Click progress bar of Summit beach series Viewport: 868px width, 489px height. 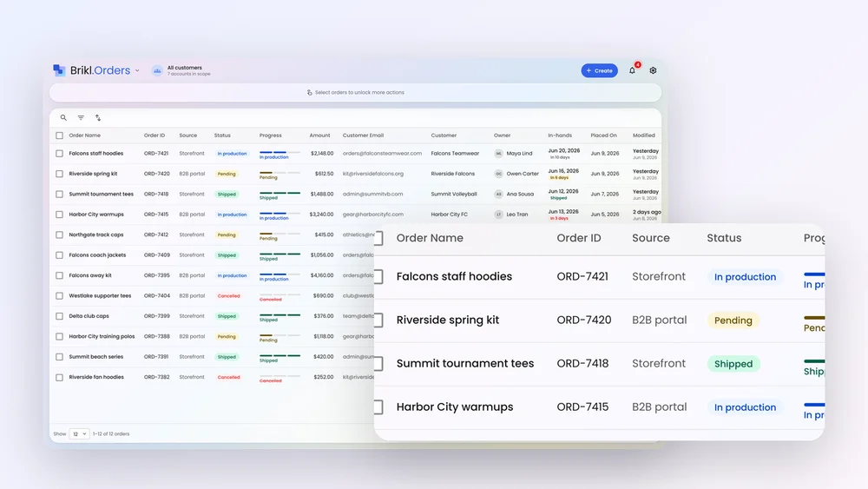pos(279,355)
